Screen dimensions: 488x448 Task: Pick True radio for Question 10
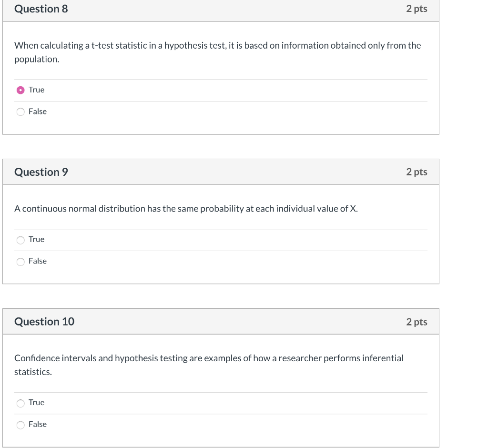coord(20,404)
